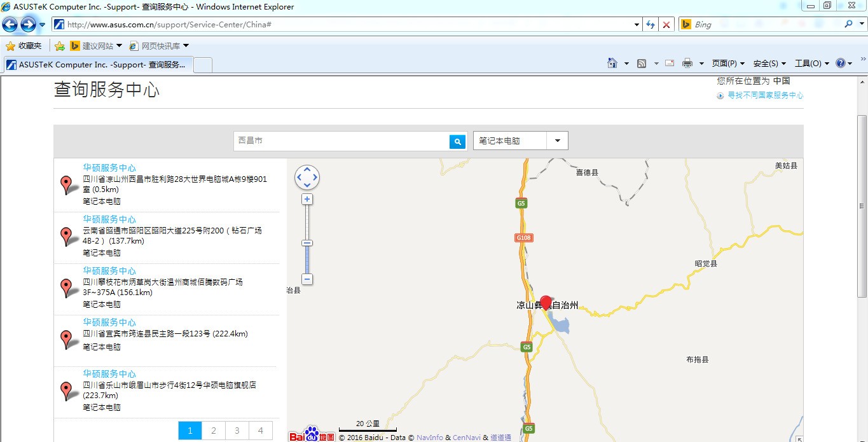Open the 工具(O) menu
This screenshot has width=868, height=442.
812,63
